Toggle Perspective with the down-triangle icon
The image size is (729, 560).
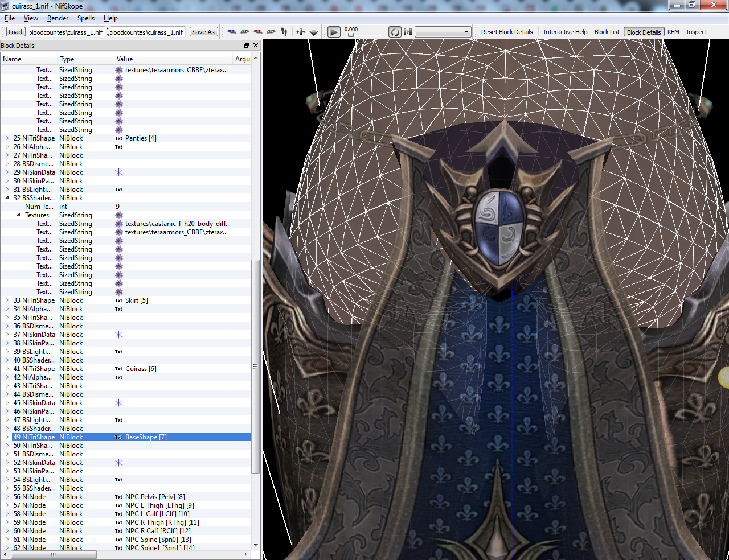tap(314, 32)
